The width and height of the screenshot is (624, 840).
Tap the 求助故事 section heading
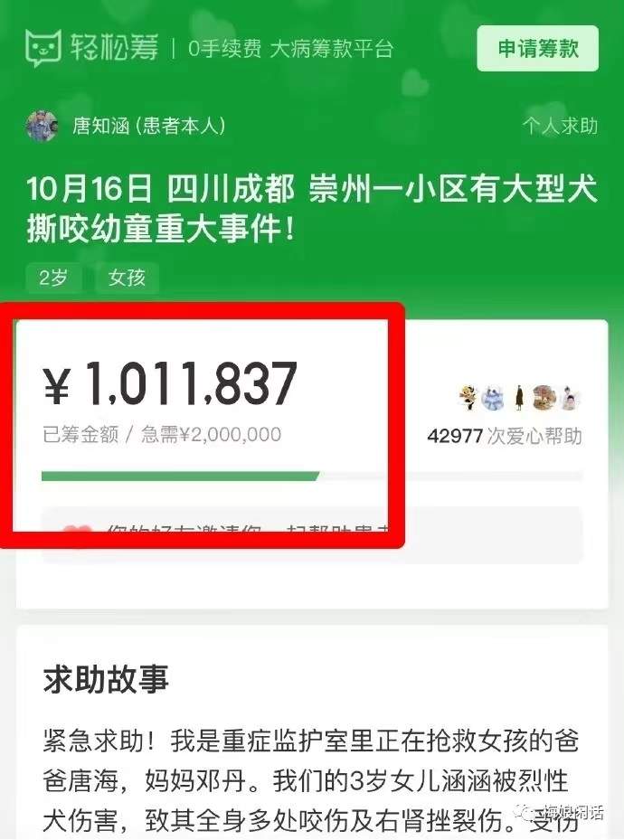[106, 679]
